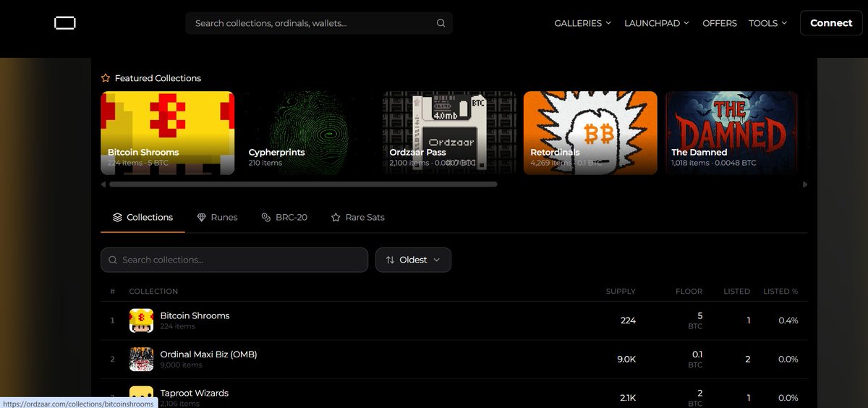Image resolution: width=868 pixels, height=408 pixels.
Task: Click the star icon beside Featured Collections
Action: click(106, 78)
